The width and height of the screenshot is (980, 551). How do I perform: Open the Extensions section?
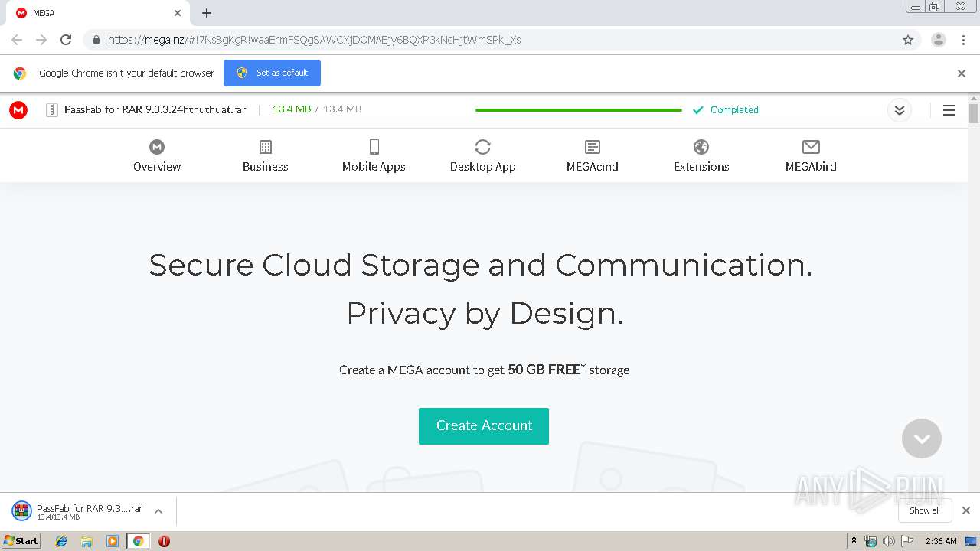tap(701, 155)
